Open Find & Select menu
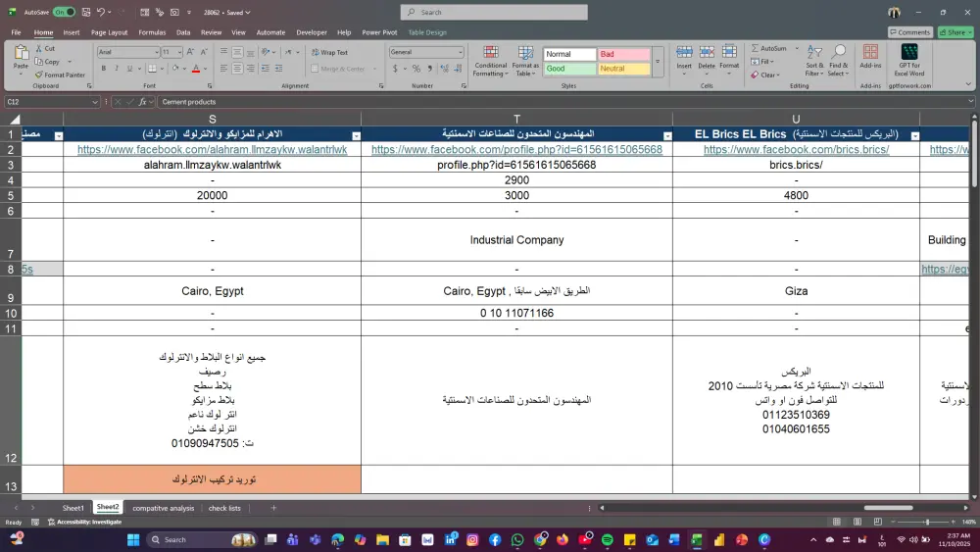Screen dimensions: 980x552 [x=838, y=61]
